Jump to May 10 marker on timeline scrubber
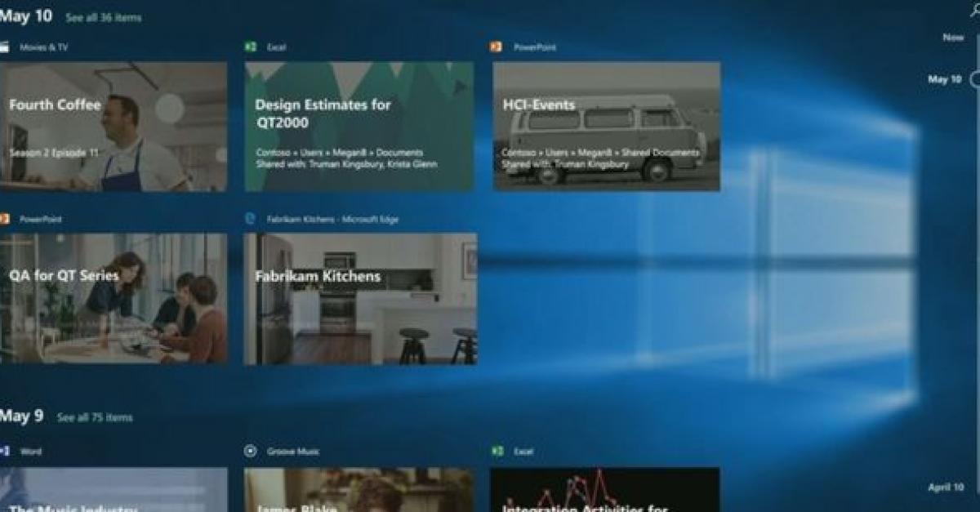This screenshot has height=512, width=980. click(945, 79)
